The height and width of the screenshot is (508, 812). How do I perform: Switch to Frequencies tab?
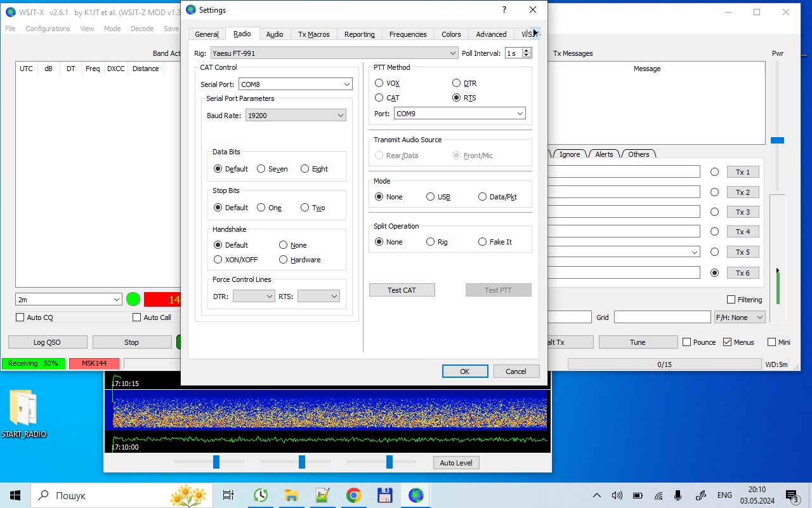click(408, 34)
